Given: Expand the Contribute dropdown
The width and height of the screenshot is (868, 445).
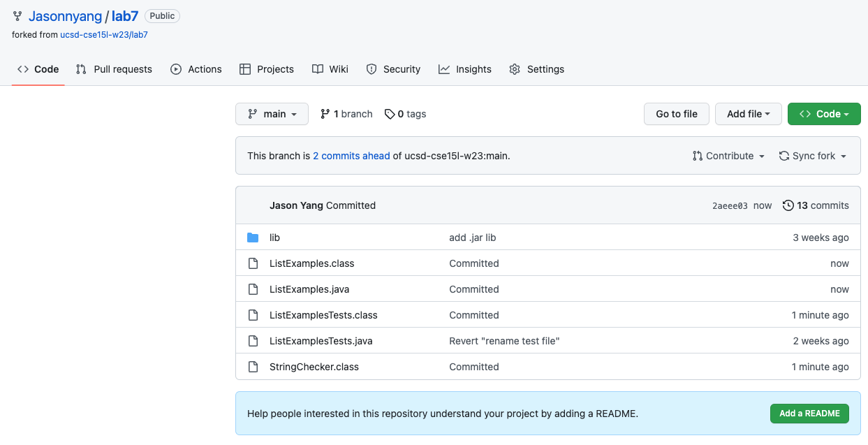Looking at the screenshot, I should pyautogui.click(x=728, y=156).
